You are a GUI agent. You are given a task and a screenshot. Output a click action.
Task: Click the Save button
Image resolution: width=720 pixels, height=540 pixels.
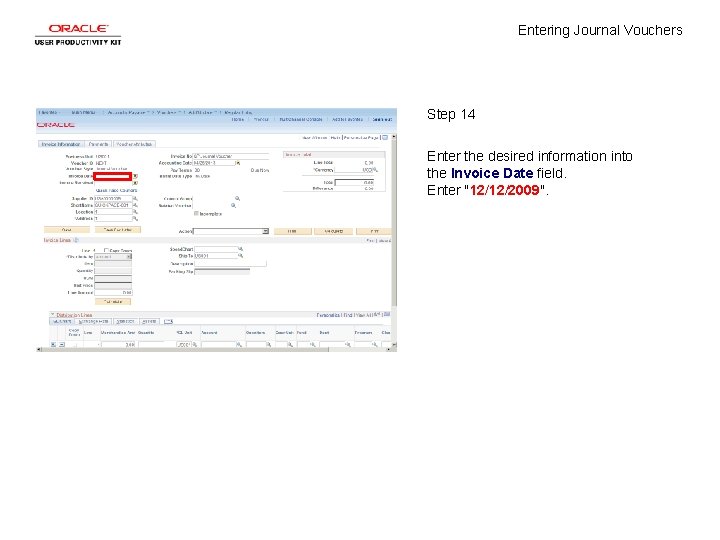coord(67,230)
